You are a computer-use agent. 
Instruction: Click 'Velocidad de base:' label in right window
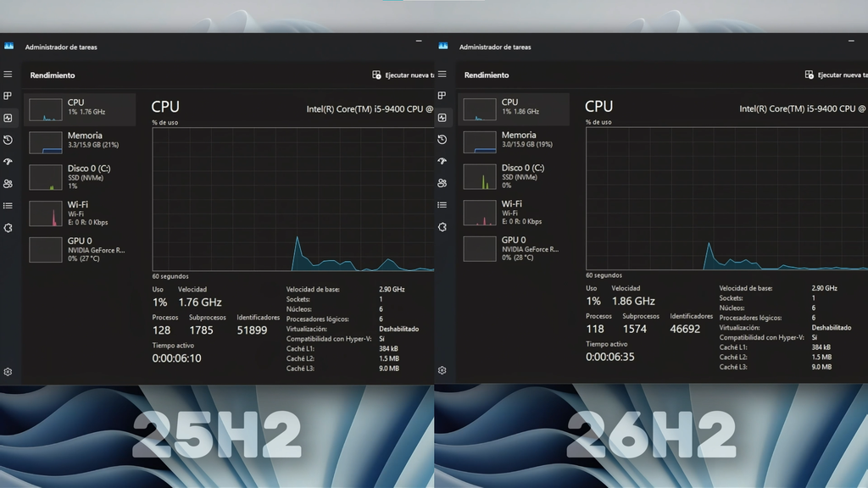click(x=746, y=288)
